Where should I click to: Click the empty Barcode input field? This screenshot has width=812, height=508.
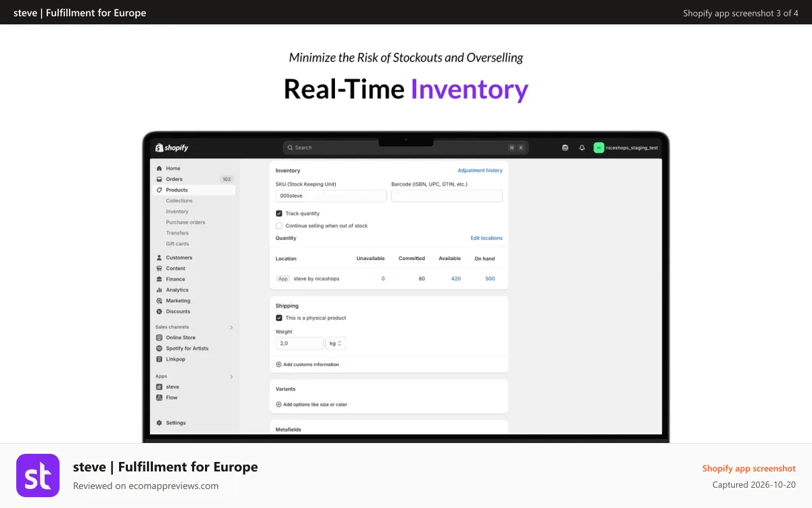pyautogui.click(x=447, y=196)
